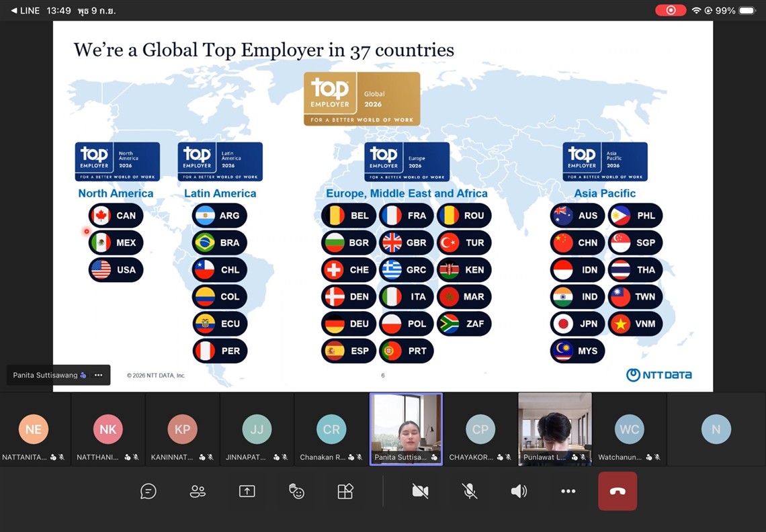The width and height of the screenshot is (766, 532).
Task: Open the apps grid icon
Action: coord(345,491)
